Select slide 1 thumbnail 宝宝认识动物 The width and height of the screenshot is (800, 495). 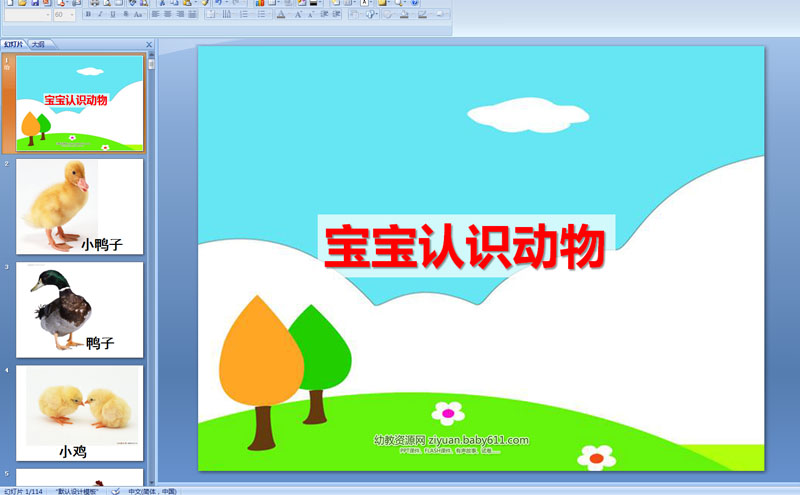80,104
